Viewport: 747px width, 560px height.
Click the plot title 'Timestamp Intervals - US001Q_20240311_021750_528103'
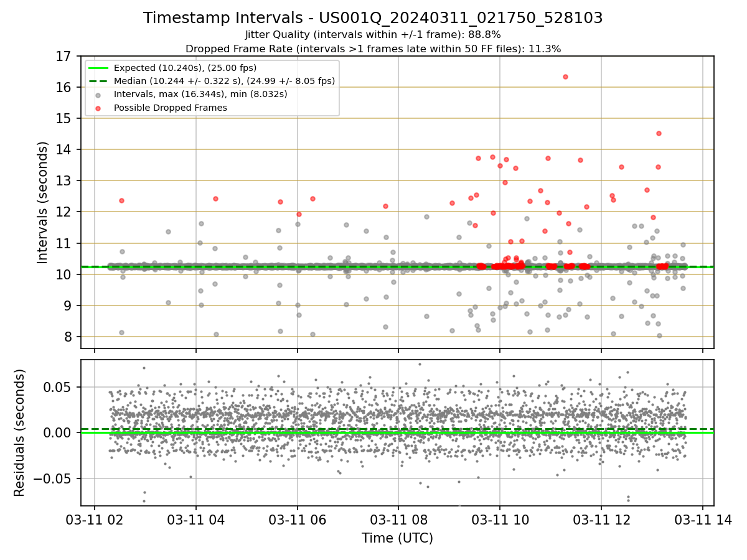tap(373, 18)
